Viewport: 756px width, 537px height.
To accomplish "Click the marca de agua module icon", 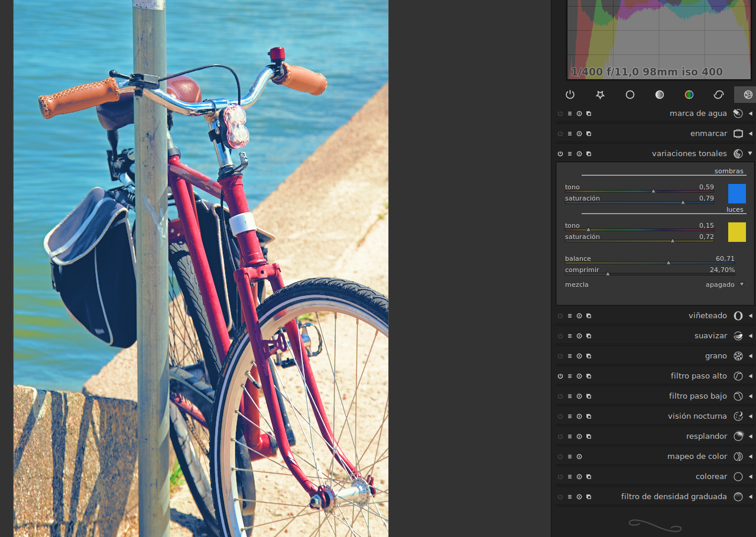I will 738,114.
